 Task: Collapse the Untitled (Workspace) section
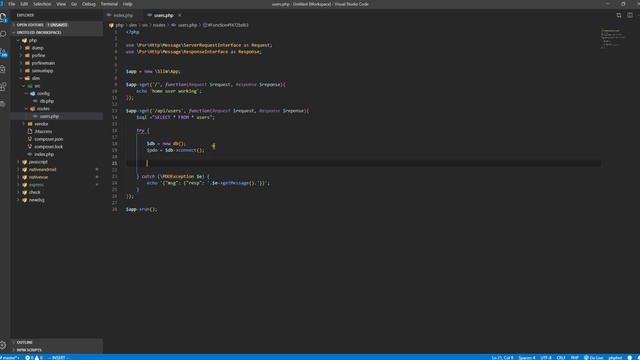(x=57, y=32)
